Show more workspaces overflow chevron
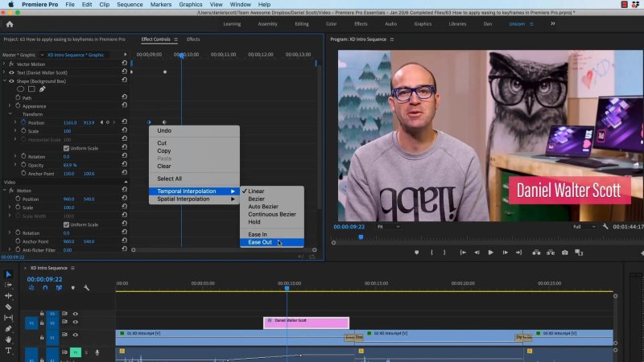Image resolution: width=644 pixels, height=362 pixels. click(x=553, y=24)
